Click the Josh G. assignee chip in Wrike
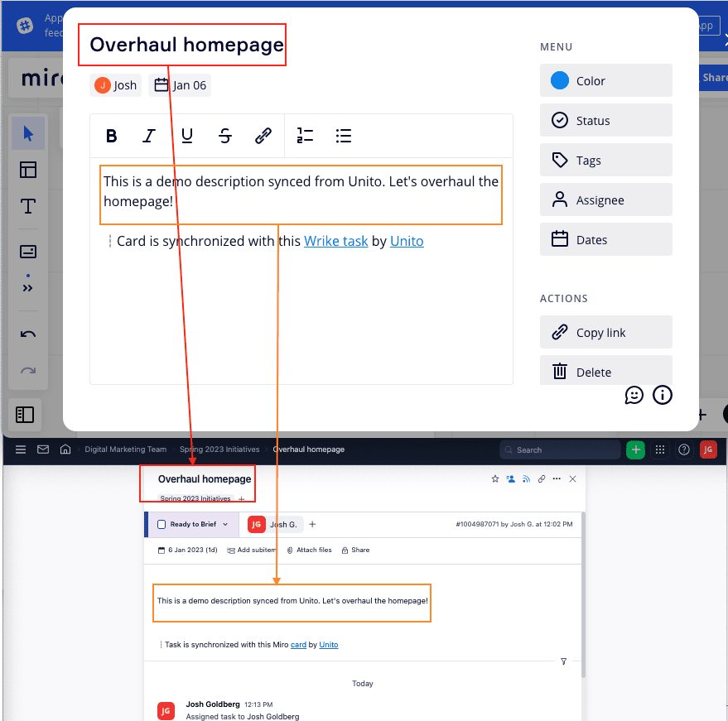Screen dimensions: 728x721 tap(275, 524)
